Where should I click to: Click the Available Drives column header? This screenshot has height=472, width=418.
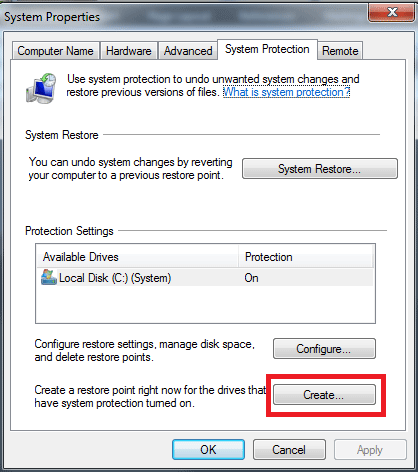(137, 257)
